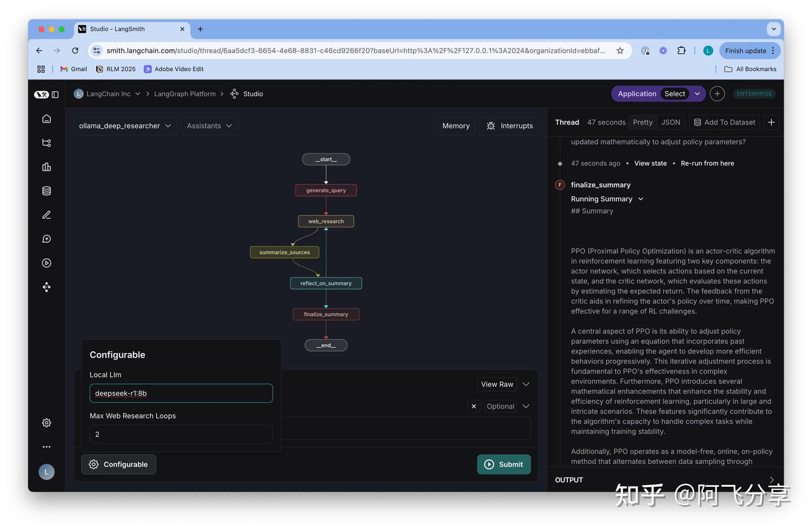Viewport: 812px width, 529px height.
Task: Reload the browser page
Action: pyautogui.click(x=75, y=51)
